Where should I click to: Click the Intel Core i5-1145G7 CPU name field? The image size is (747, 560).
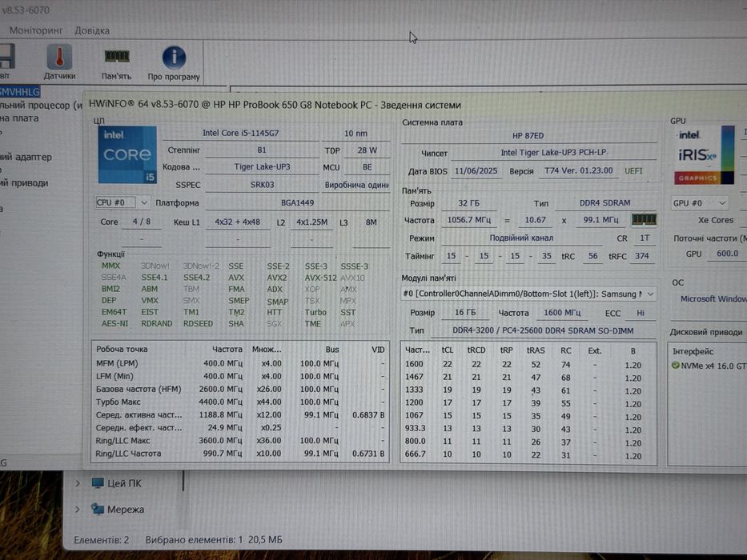[x=240, y=134]
